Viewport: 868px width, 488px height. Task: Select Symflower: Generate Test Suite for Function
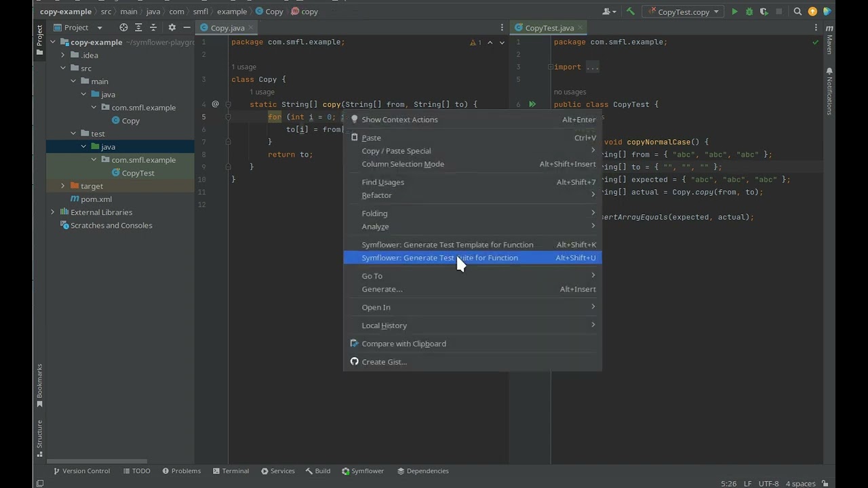pos(473,258)
